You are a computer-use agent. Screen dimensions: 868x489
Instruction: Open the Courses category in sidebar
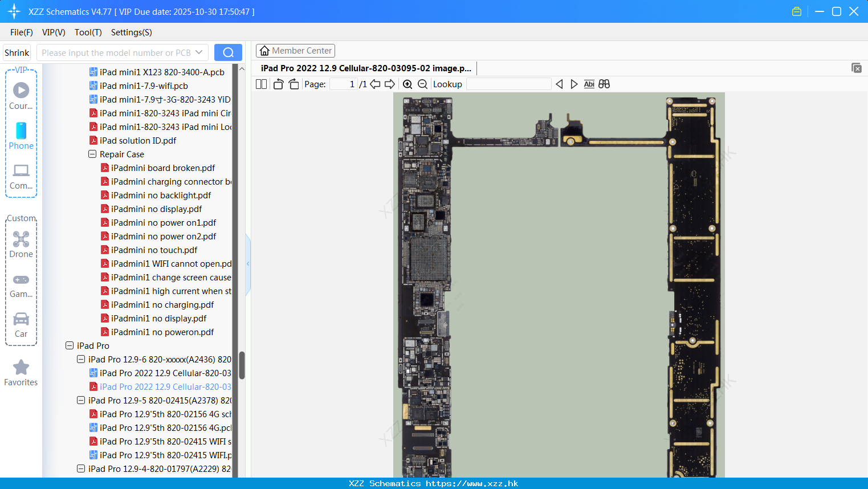(21, 96)
